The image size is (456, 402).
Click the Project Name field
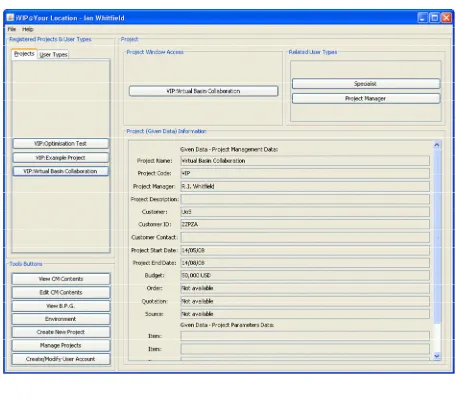305,161
